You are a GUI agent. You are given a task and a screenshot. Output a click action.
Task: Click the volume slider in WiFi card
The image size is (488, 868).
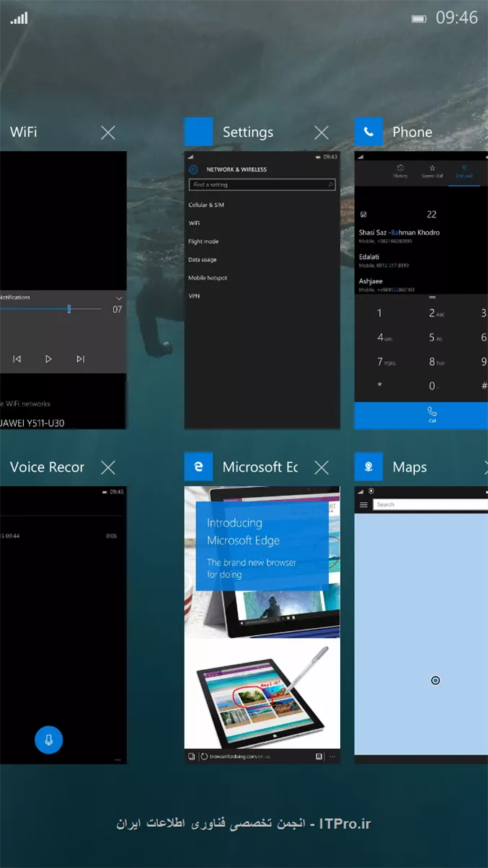[x=50, y=309]
